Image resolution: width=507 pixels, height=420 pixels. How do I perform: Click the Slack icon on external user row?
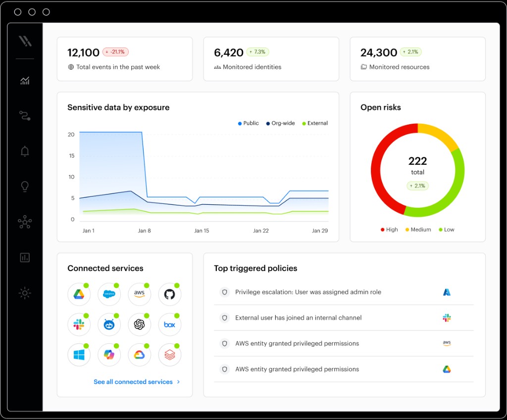click(447, 318)
